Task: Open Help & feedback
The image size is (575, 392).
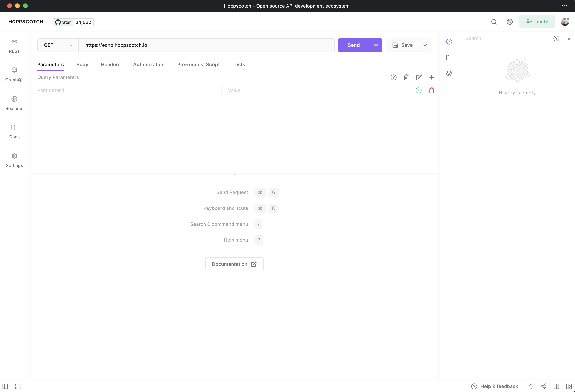Action: click(494, 386)
